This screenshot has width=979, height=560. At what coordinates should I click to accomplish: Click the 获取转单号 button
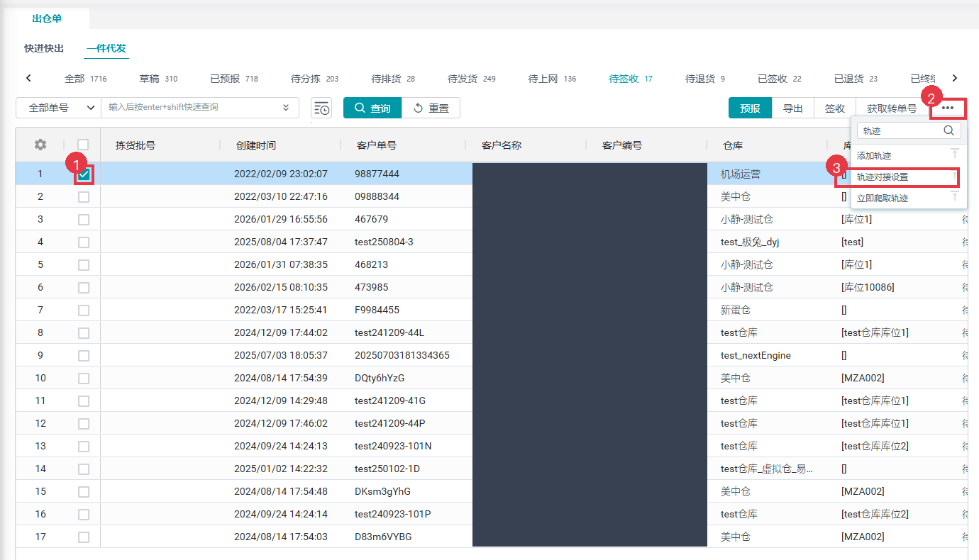click(x=892, y=108)
